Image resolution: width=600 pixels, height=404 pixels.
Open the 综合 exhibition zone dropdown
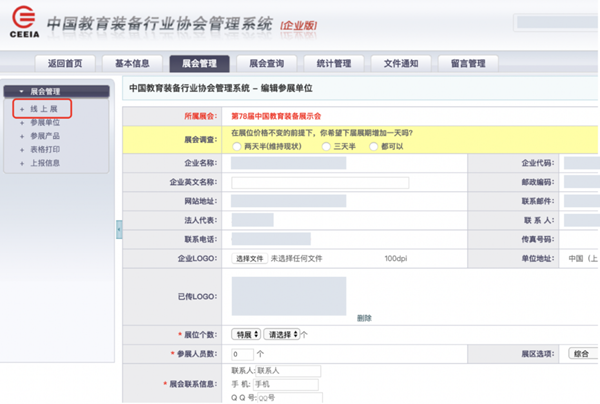click(582, 354)
